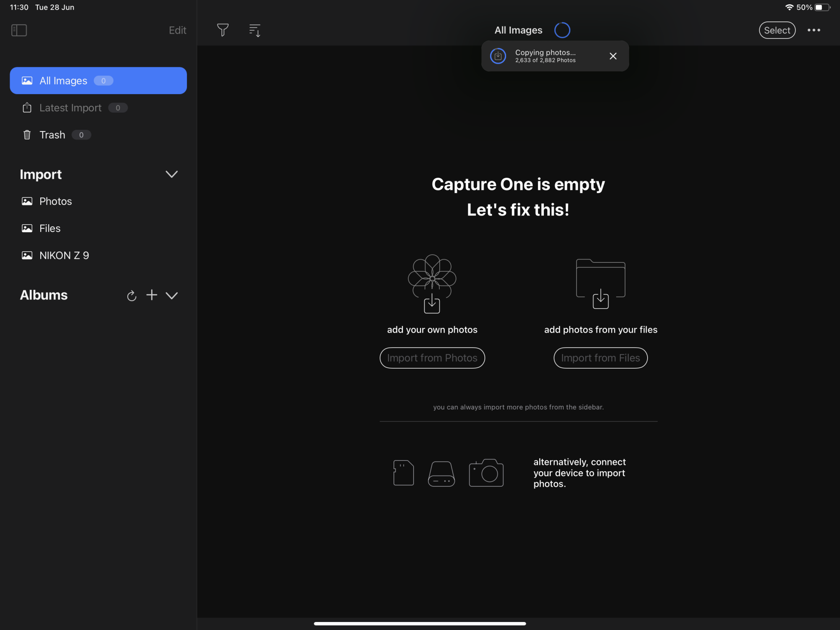This screenshot has height=630, width=840.
Task: Tap the Select button
Action: click(777, 30)
